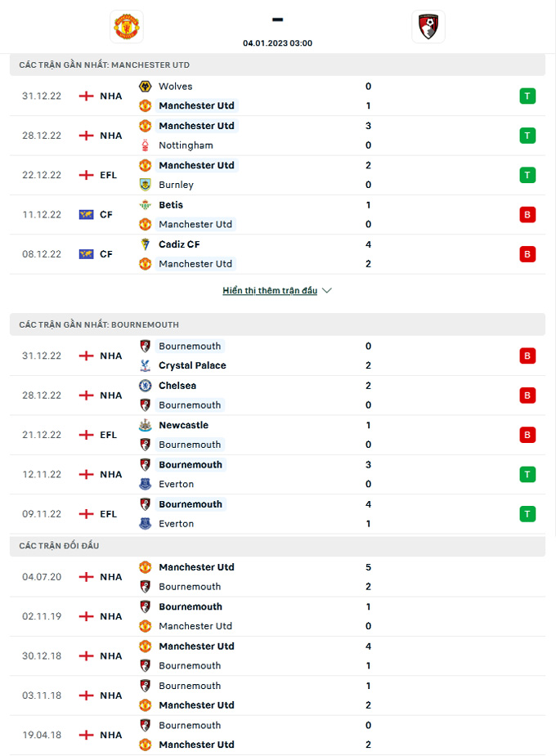The image size is (556, 756).
Task: Click the Nottingham team logo
Action: point(145,145)
